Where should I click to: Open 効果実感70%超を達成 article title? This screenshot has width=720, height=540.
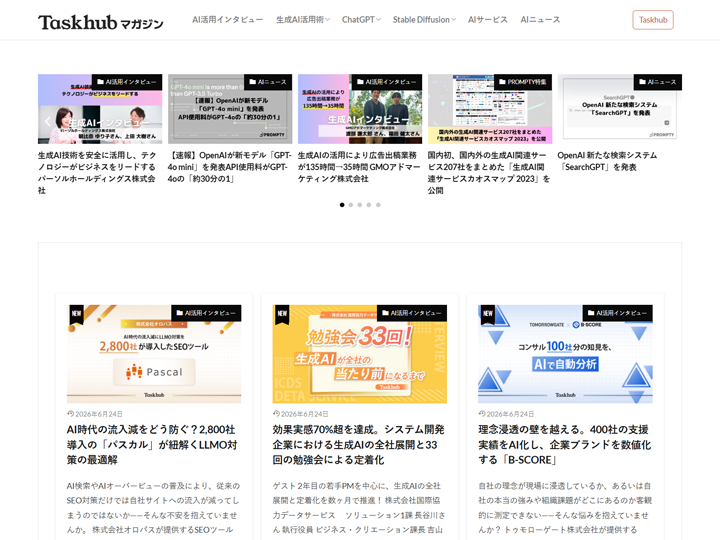tap(359, 444)
